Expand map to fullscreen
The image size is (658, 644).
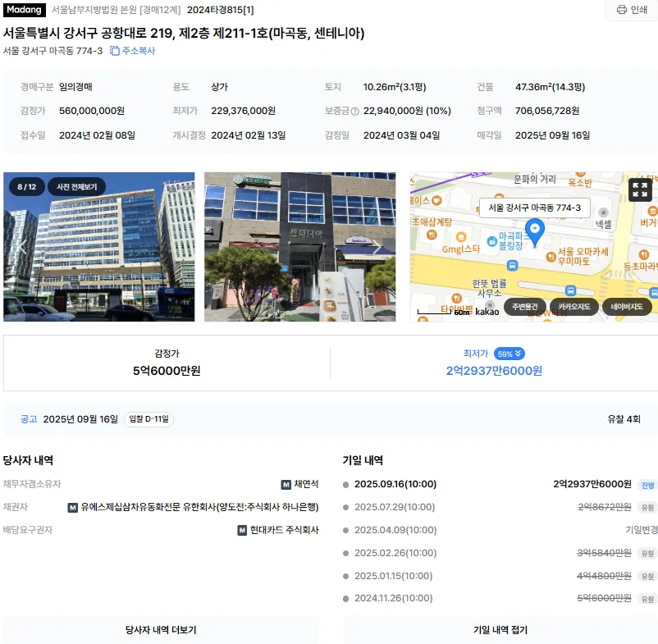(x=640, y=190)
